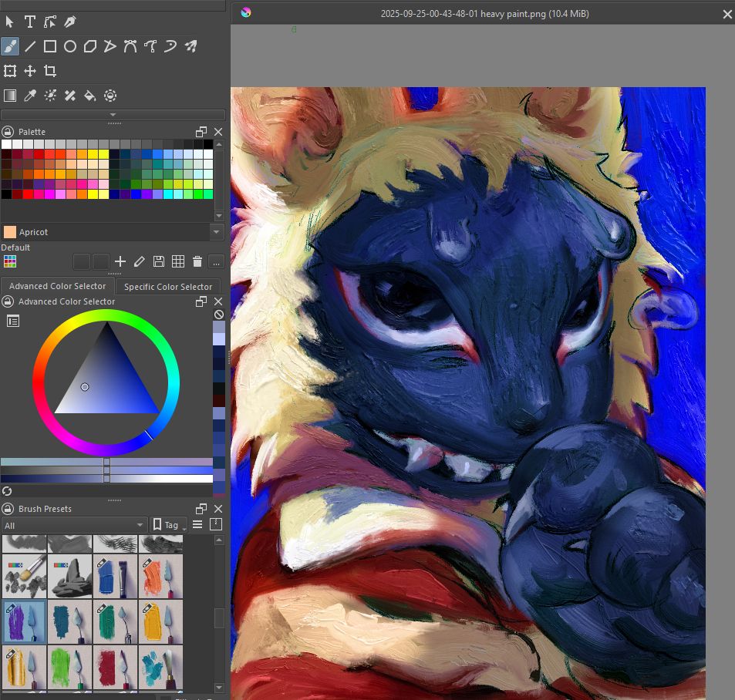Screen dimensions: 735x700
Task: Open the palette more options button
Action: [216, 261]
